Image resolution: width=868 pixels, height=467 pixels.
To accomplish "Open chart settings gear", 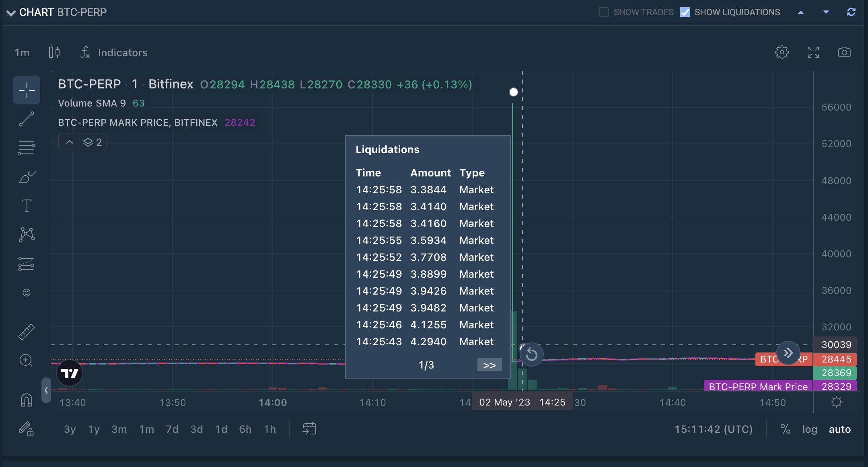I will click(782, 52).
